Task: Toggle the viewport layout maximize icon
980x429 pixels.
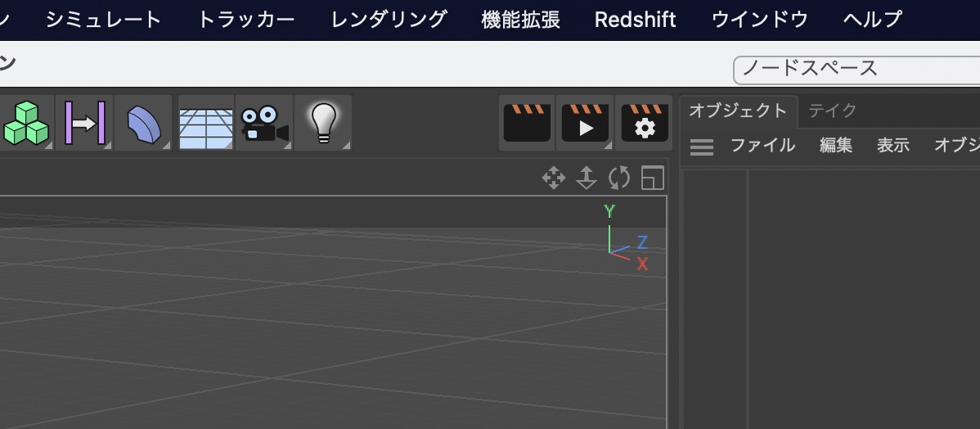Action: tap(652, 178)
